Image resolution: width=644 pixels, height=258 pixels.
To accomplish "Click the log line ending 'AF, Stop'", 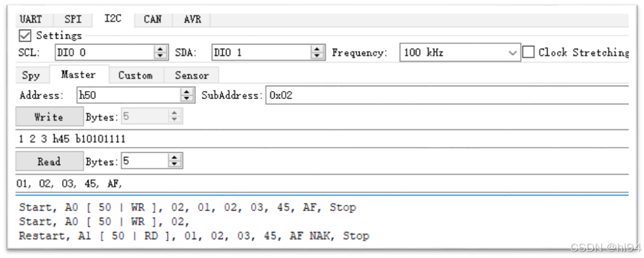I will pyautogui.click(x=188, y=207).
